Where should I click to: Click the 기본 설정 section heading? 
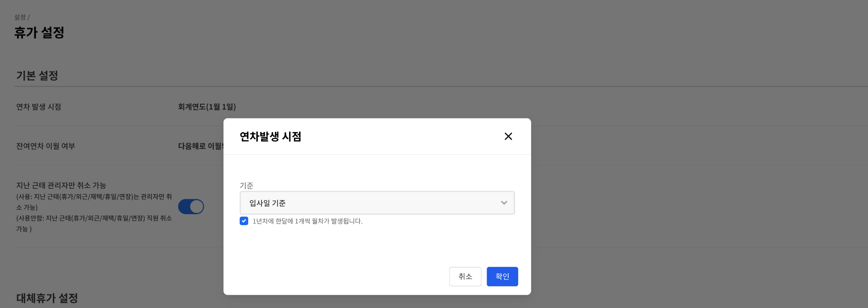tap(37, 76)
